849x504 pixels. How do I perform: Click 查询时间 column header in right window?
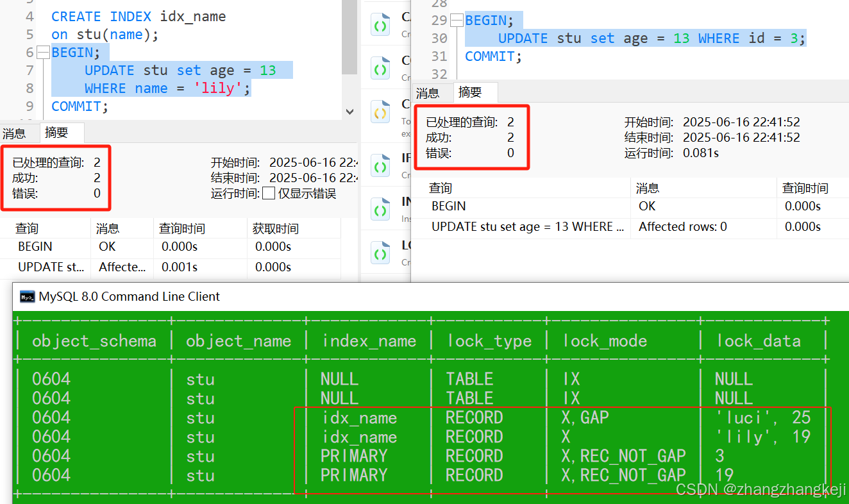[x=805, y=188]
